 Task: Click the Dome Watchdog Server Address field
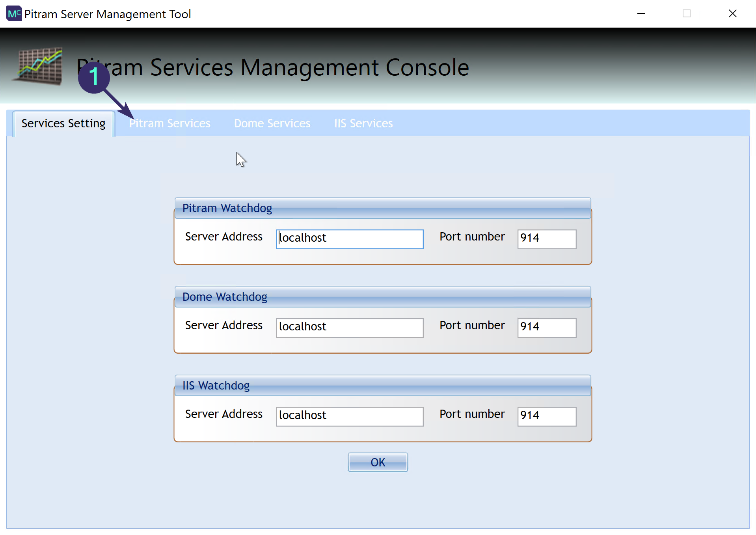tap(349, 328)
